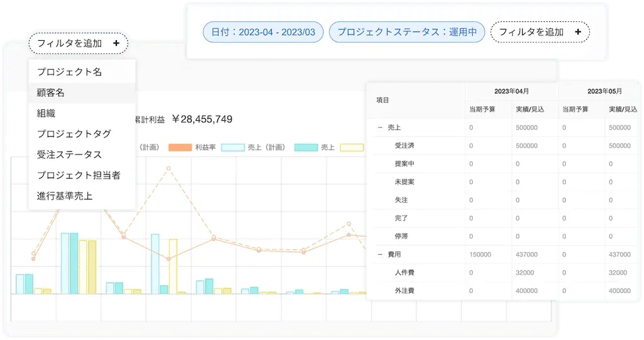Select プロジェクト名 from the filter menu
This screenshot has height=340, width=644.
pyautogui.click(x=69, y=72)
